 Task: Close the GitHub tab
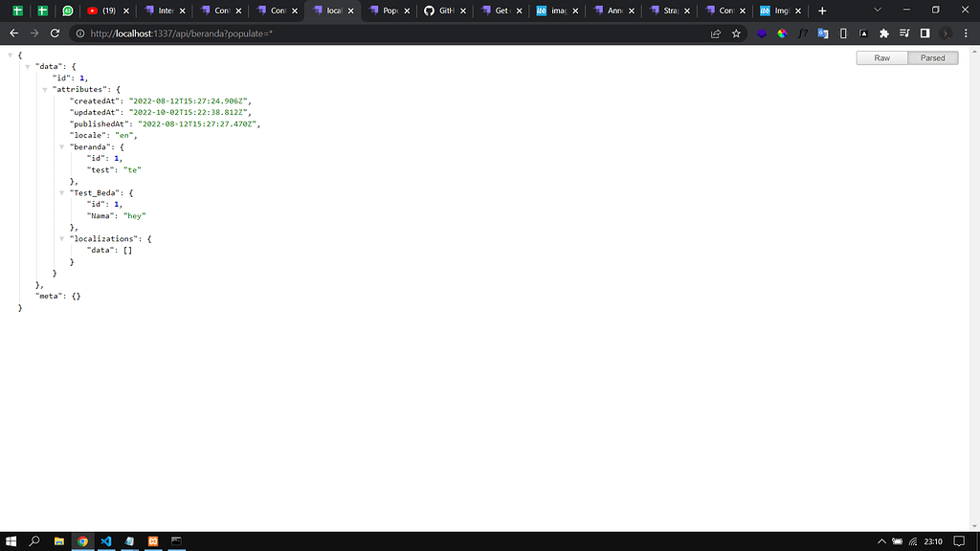tap(463, 11)
